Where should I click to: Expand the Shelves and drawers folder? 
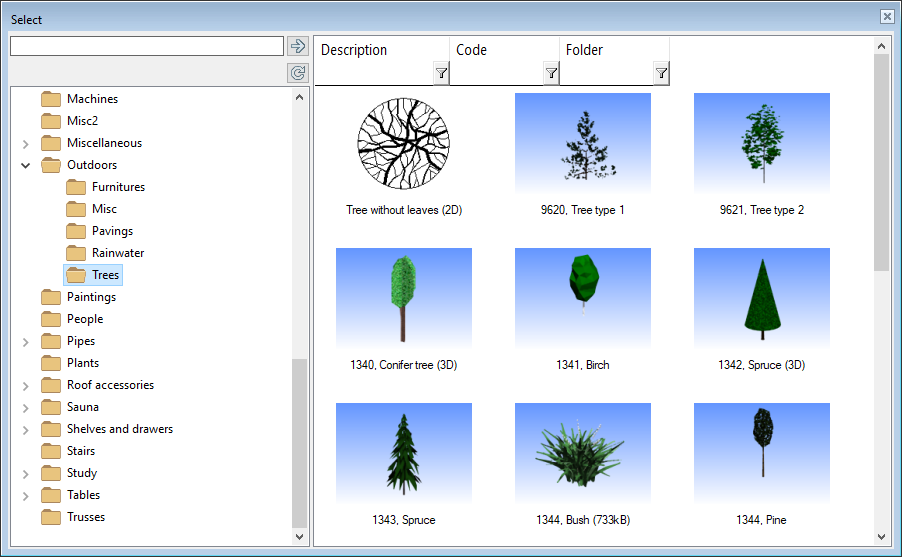click(26, 429)
